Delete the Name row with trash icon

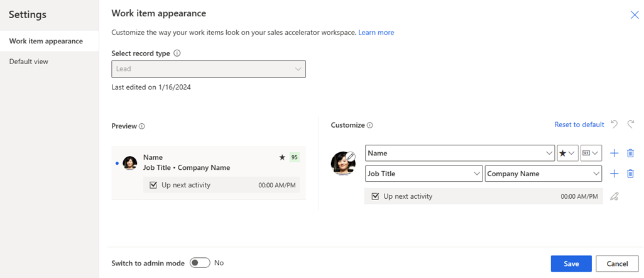[630, 153]
